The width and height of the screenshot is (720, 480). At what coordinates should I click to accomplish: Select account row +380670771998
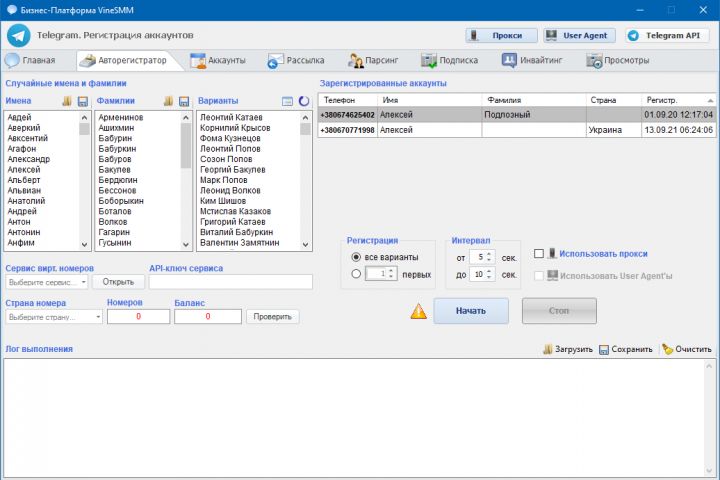point(517,130)
